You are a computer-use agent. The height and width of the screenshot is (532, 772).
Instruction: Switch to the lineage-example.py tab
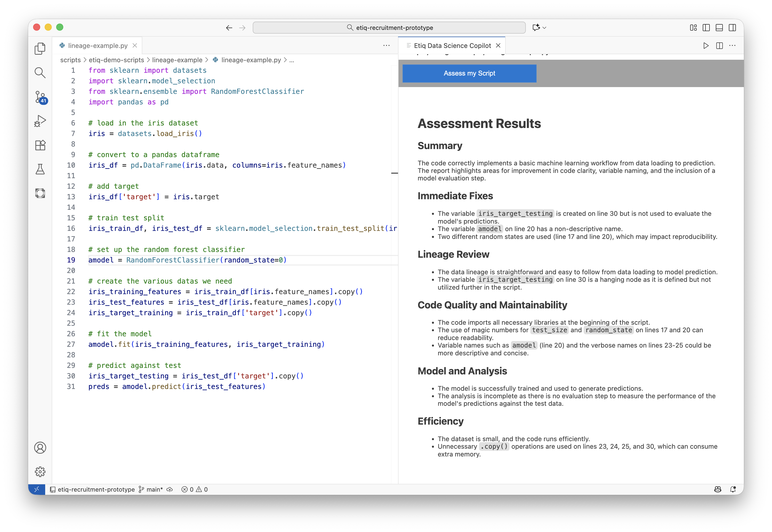(x=98, y=46)
